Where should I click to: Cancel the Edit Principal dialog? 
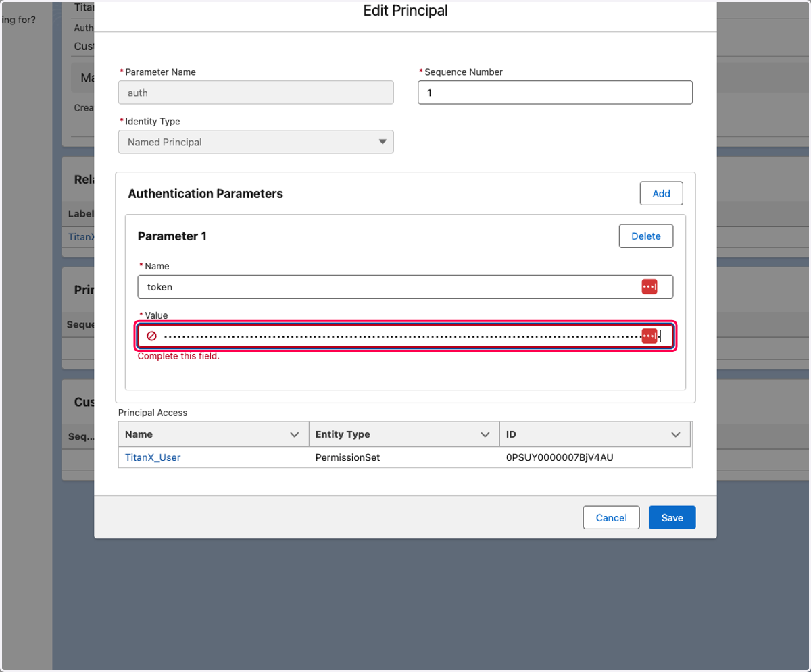coord(611,518)
